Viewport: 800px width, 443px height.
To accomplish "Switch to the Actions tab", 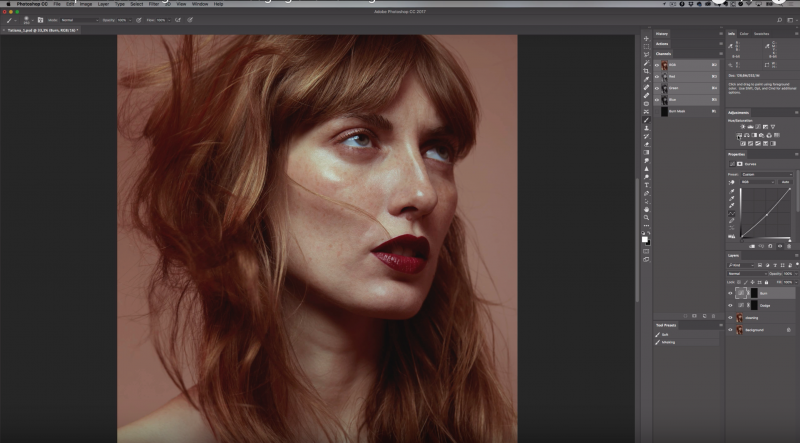I will click(662, 44).
